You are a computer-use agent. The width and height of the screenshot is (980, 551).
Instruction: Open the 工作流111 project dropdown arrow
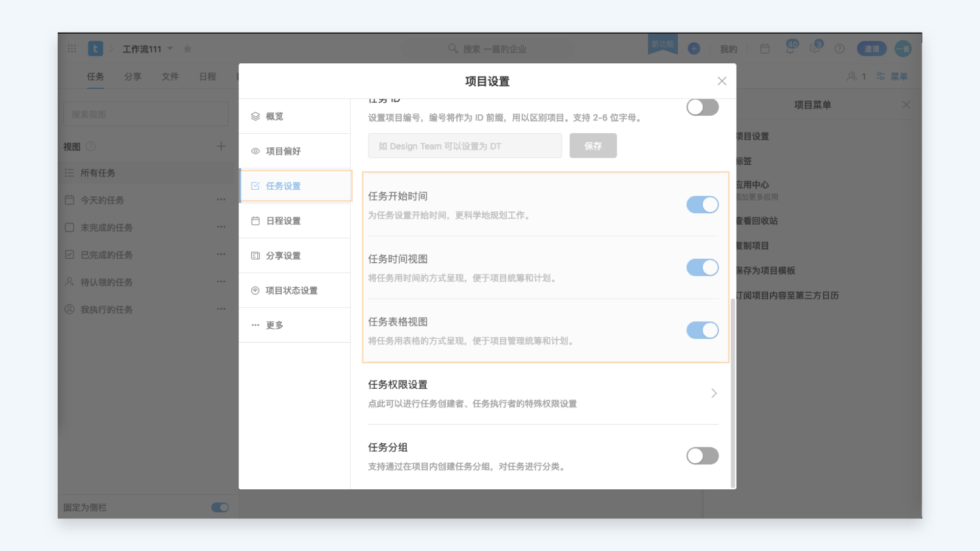pos(170,48)
